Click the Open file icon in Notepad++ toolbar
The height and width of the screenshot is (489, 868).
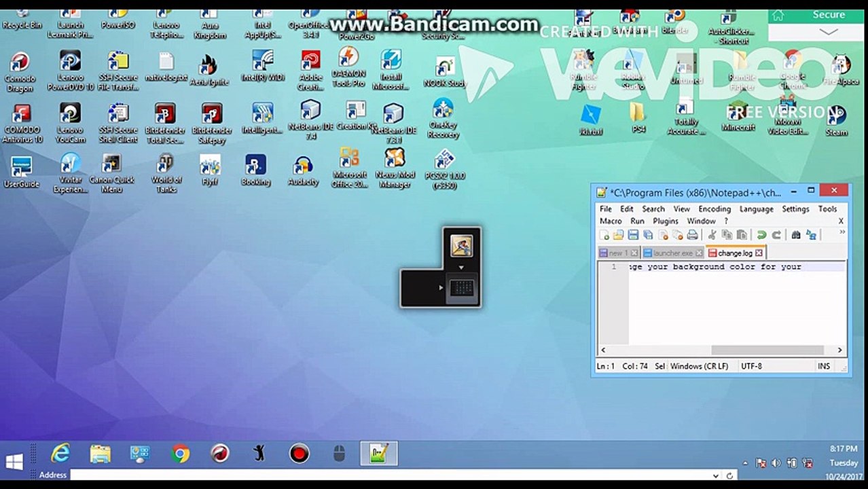(x=618, y=235)
